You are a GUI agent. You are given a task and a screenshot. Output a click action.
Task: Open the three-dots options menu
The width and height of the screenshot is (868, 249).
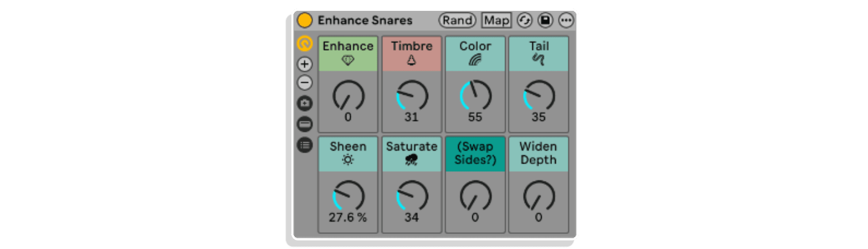point(566,20)
